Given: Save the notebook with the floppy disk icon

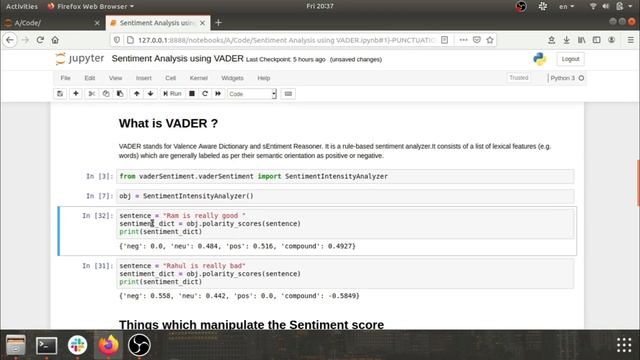Looking at the screenshot, I should [60, 93].
